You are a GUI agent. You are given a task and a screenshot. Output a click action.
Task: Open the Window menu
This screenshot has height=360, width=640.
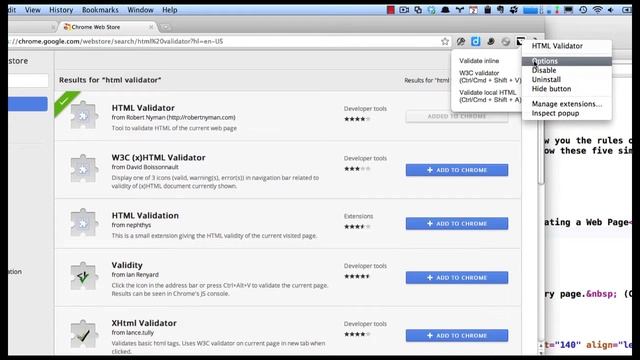coord(140,10)
